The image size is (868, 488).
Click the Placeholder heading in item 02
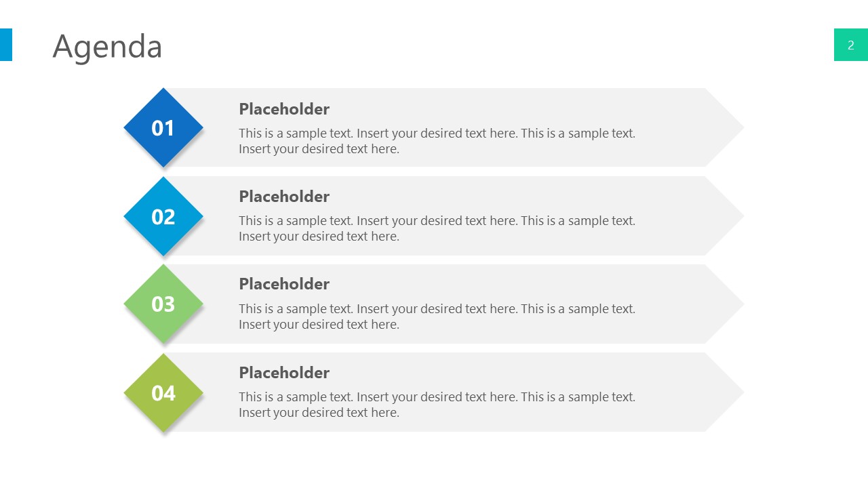click(x=284, y=197)
